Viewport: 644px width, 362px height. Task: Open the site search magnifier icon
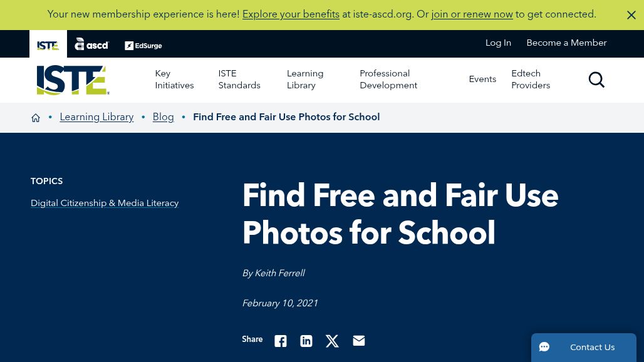(596, 80)
